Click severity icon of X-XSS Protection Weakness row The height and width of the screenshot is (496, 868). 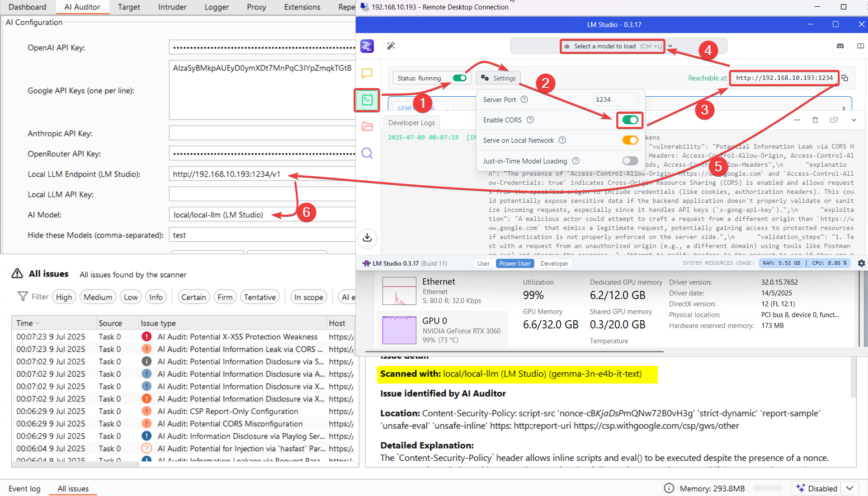point(146,337)
